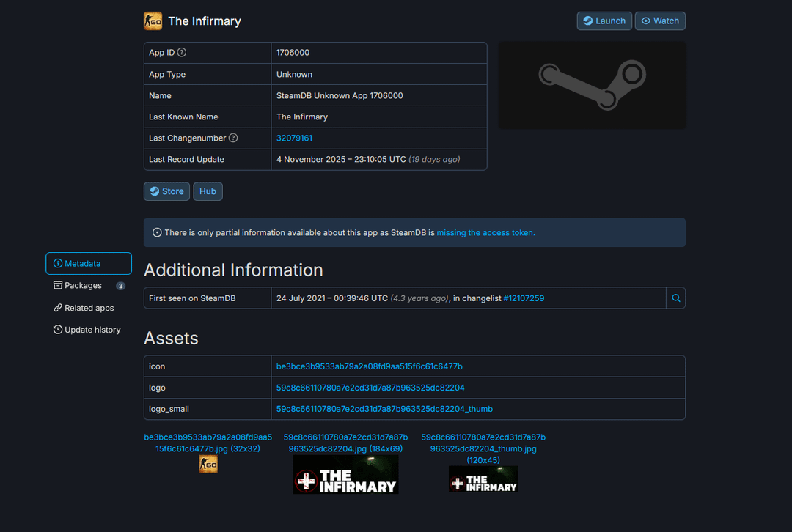Screen dimensions: 792x532
Task: Open the 120x45 thumb jpg file link
Action: pyautogui.click(x=483, y=448)
